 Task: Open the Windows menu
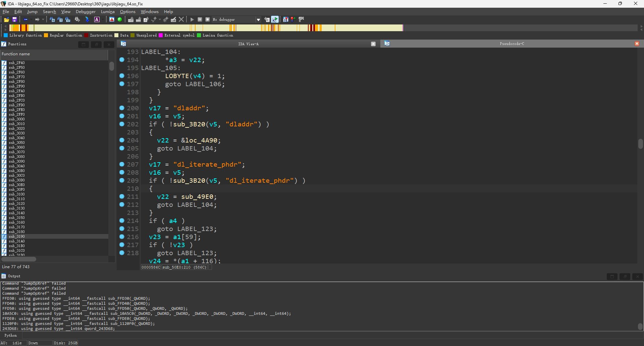[x=150, y=11]
